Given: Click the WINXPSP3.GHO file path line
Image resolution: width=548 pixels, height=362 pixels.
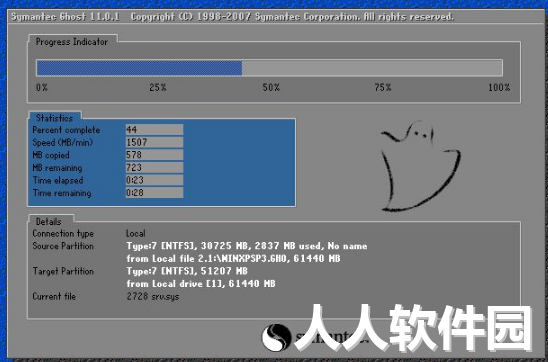Looking at the screenshot, I should (233, 259).
